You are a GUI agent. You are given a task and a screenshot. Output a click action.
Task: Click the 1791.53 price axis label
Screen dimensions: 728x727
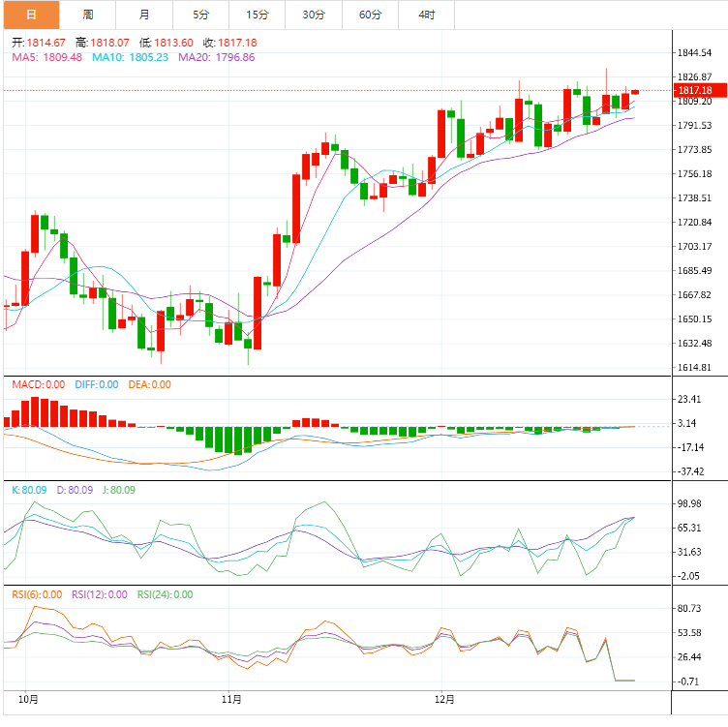694,125
